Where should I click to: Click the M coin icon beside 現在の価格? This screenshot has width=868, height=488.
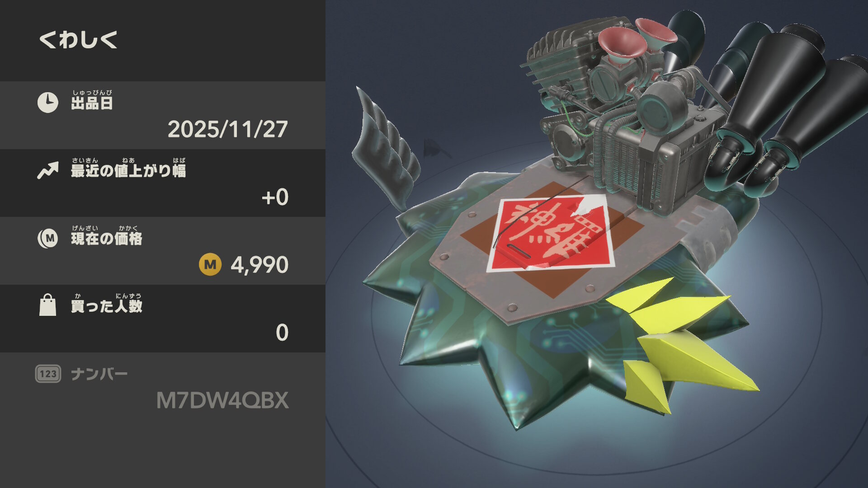(x=47, y=238)
